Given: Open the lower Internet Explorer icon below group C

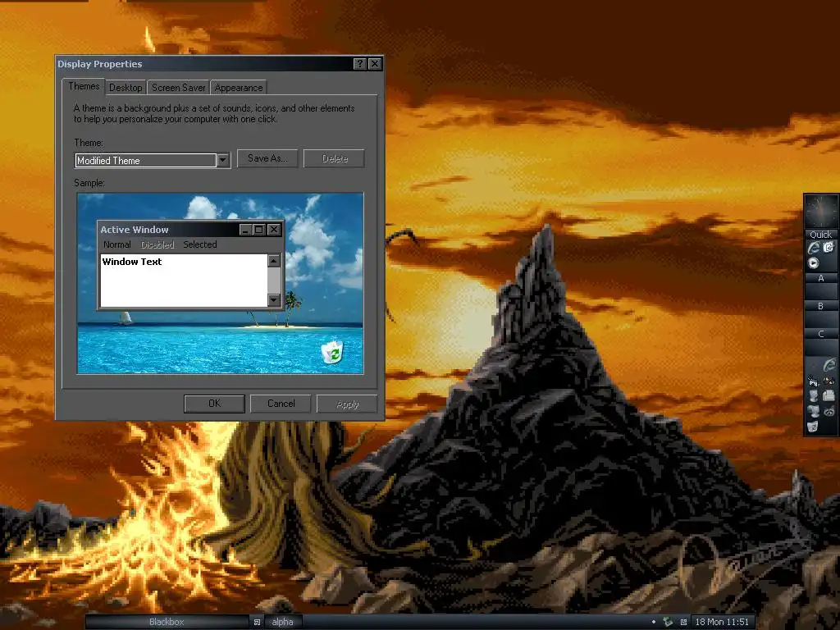Looking at the screenshot, I should point(830,364).
